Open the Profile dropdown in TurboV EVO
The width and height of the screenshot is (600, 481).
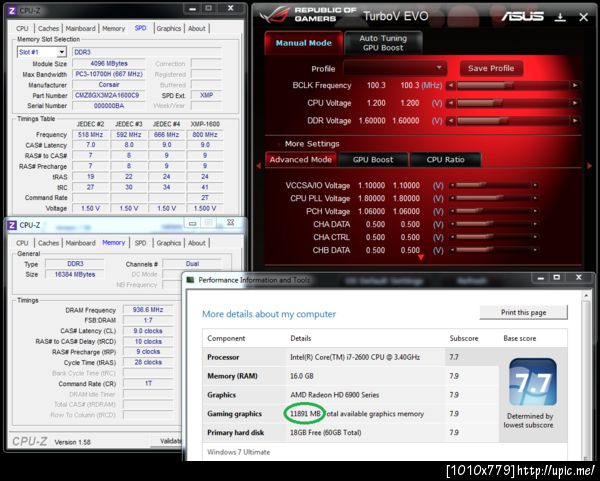coord(395,68)
